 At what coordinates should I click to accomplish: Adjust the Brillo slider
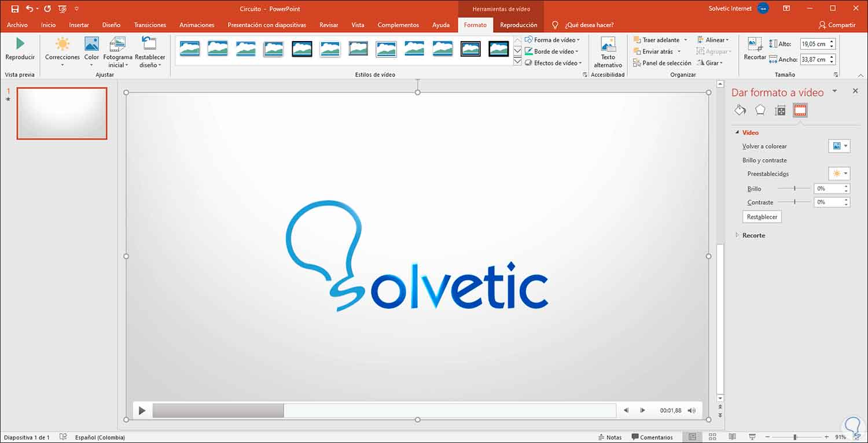click(794, 189)
